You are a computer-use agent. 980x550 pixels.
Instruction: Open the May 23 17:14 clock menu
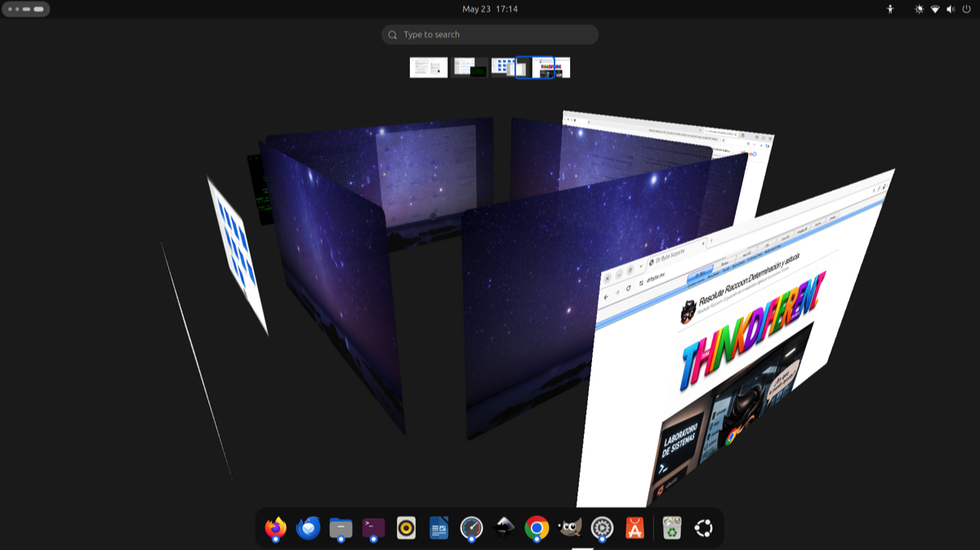point(490,9)
